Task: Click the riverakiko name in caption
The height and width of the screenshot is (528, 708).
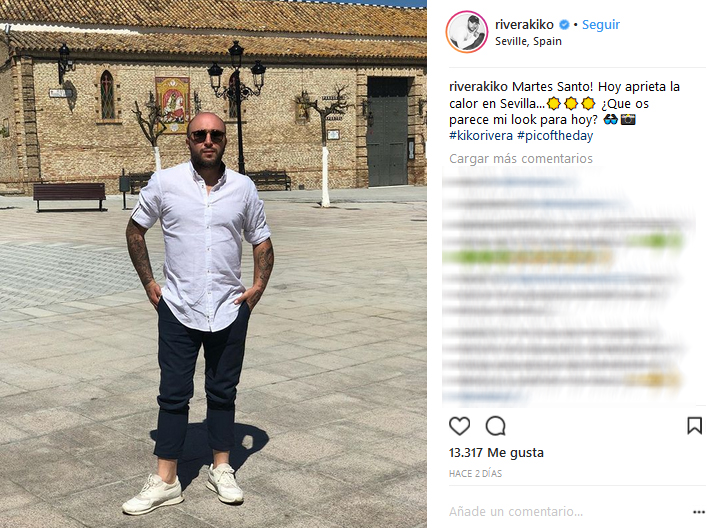Action: pyautogui.click(x=479, y=87)
